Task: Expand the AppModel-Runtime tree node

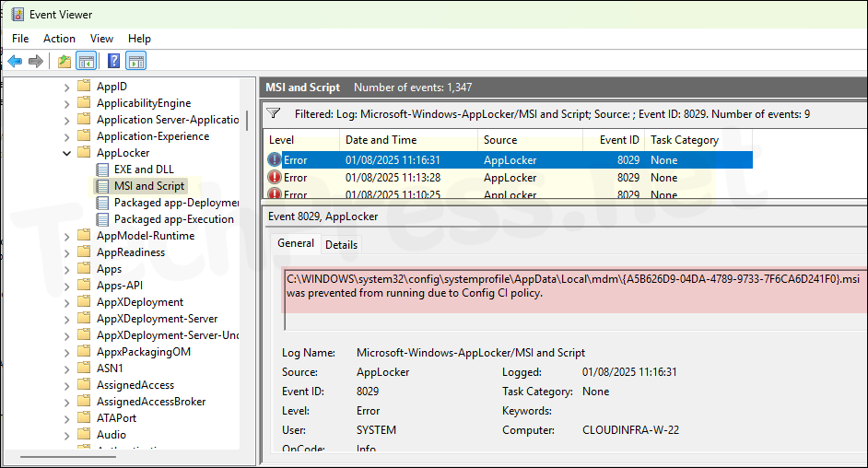Action: [67, 236]
